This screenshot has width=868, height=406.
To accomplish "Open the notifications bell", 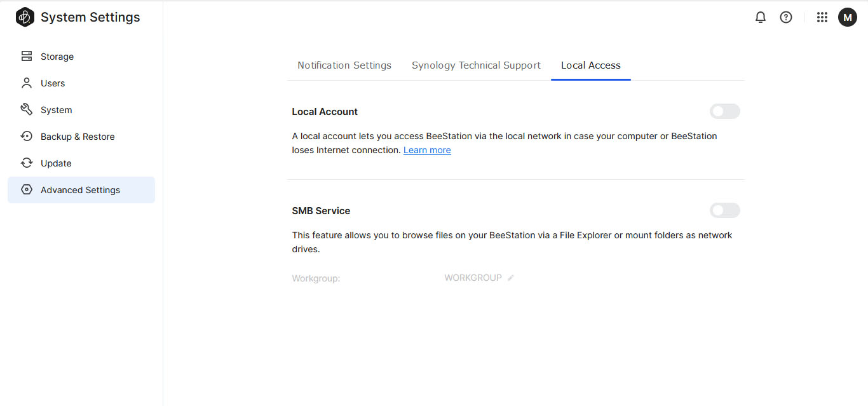I will click(x=760, y=17).
